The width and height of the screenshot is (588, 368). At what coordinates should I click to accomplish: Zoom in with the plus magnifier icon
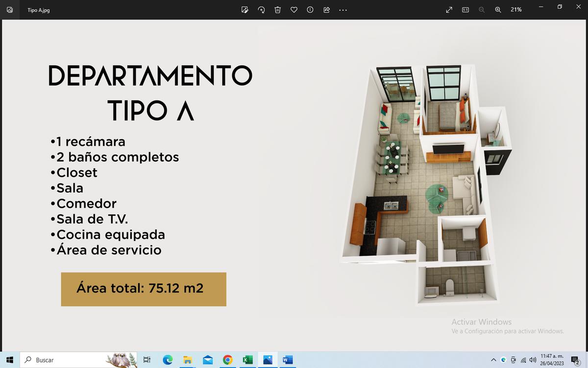(x=498, y=10)
